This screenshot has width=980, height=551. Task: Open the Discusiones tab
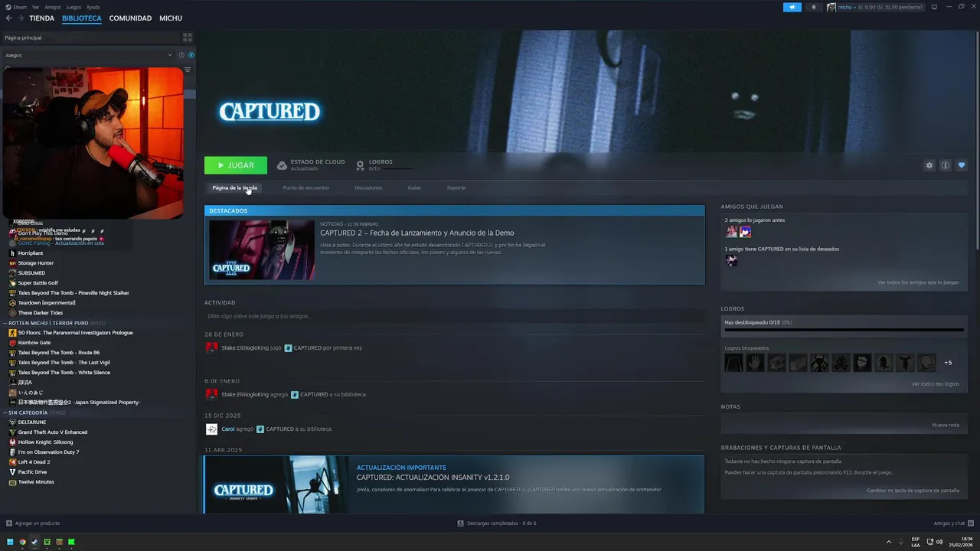(x=368, y=187)
